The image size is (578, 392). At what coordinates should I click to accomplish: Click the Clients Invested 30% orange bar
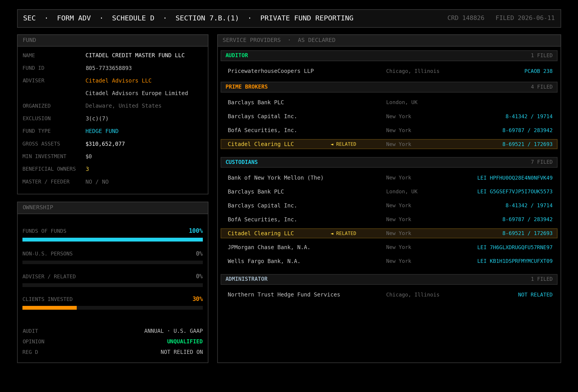[50, 308]
